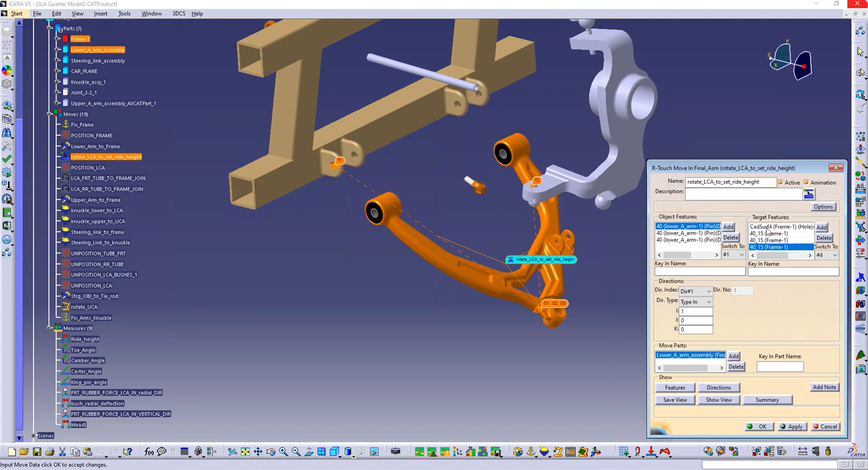Screen dimensions: 868x470
Task: Toggle the Active checkbox
Action: click(x=780, y=182)
